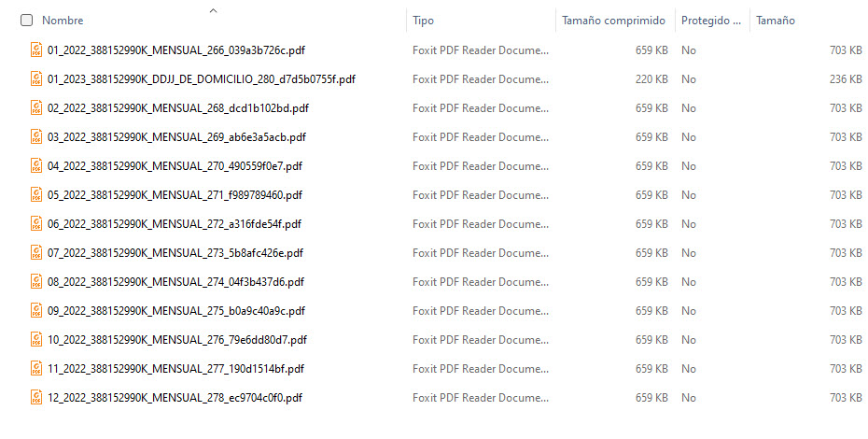The image size is (868, 439).
Task: Click the PDF icon of 06_2022 MENSUAL_272
Action: pyautogui.click(x=36, y=223)
